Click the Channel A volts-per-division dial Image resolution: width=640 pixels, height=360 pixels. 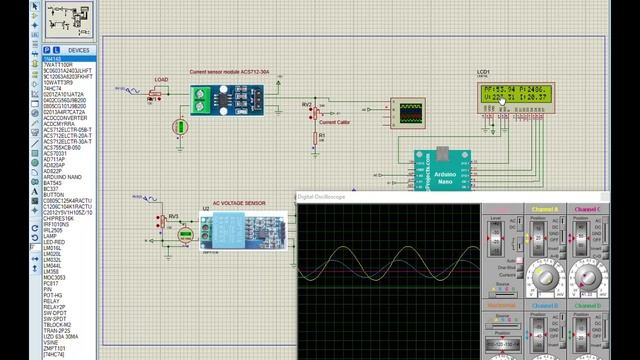(x=545, y=277)
